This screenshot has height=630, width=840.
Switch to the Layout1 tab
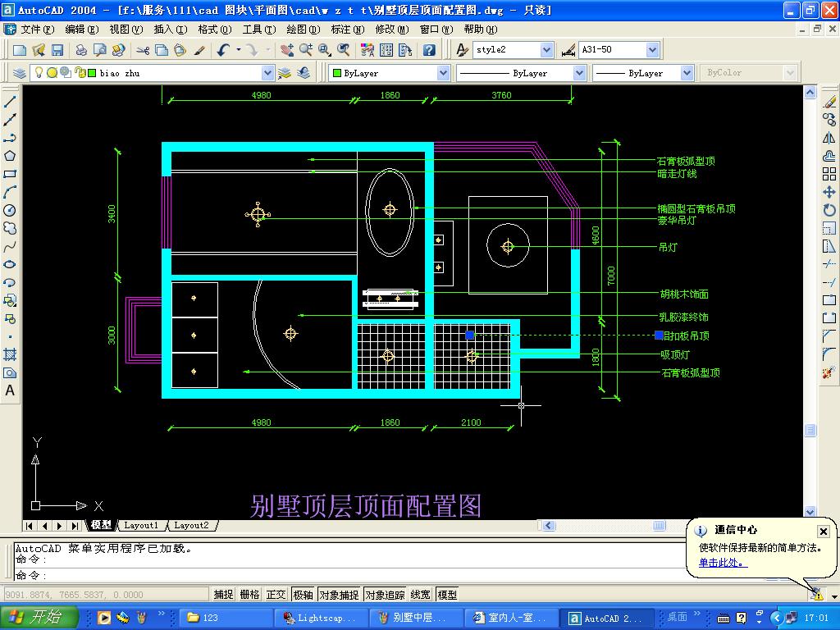coord(140,525)
